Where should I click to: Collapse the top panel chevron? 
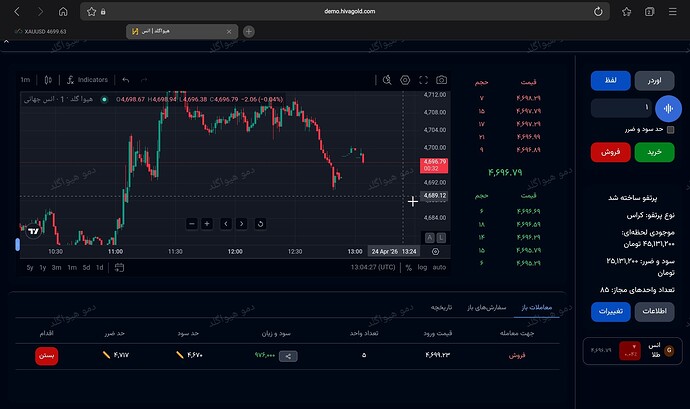(x=6, y=42)
